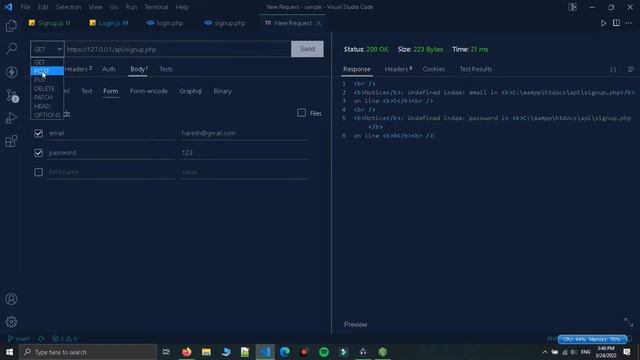Click the request URL input field
The image size is (640, 360).
pos(178,49)
